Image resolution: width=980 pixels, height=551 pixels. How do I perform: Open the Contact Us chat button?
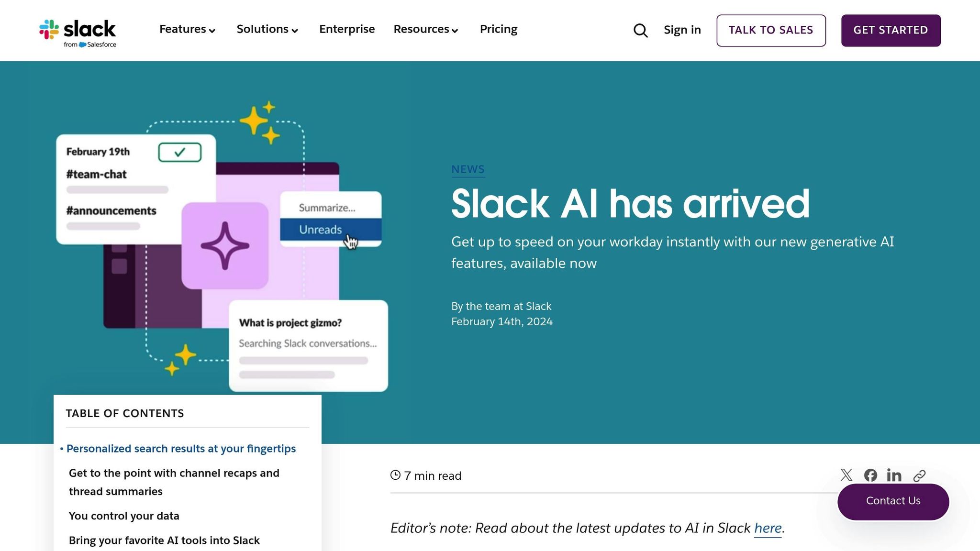893,501
